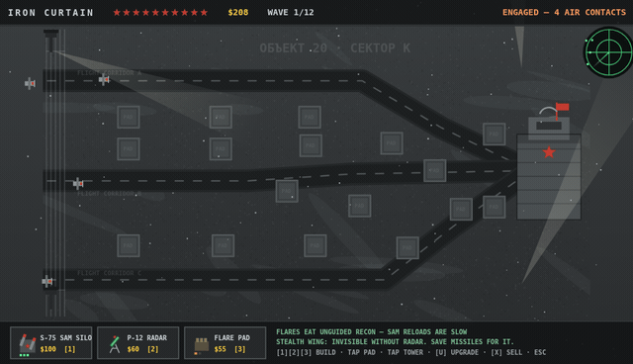Click the red flag atop headquarters
The width and height of the screenshot is (633, 364).
click(563, 107)
